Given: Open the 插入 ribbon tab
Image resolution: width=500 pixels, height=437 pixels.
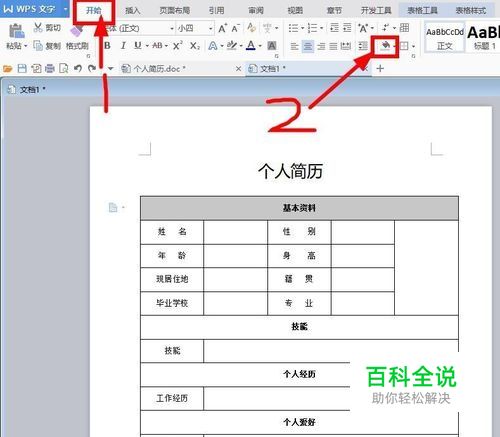Looking at the screenshot, I should click(x=132, y=11).
